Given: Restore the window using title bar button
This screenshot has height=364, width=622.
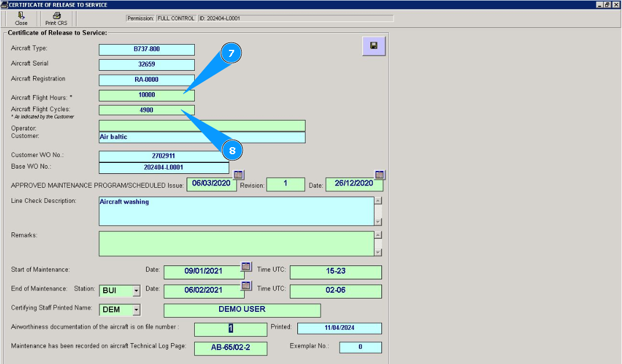Looking at the screenshot, I should point(608,5).
